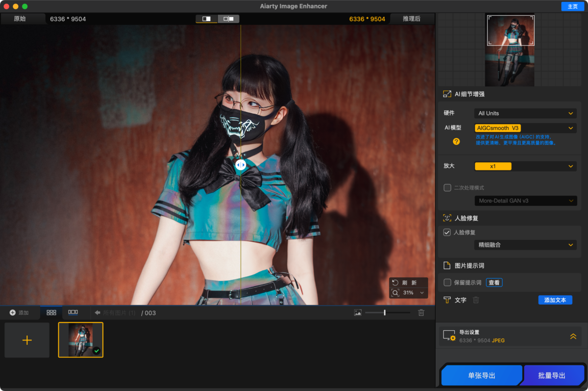Click the 单张导出 single export button
This screenshot has height=391, width=588.
482,376
